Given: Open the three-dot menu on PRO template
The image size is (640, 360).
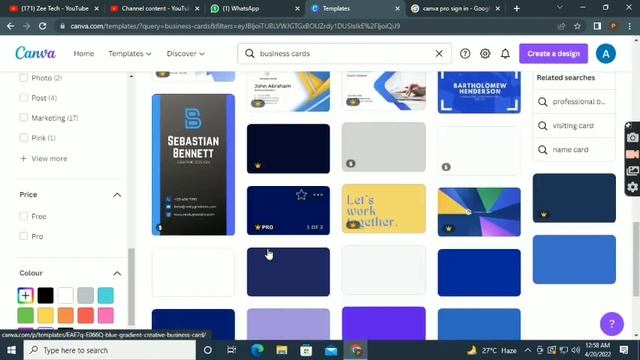Looking at the screenshot, I should (318, 195).
